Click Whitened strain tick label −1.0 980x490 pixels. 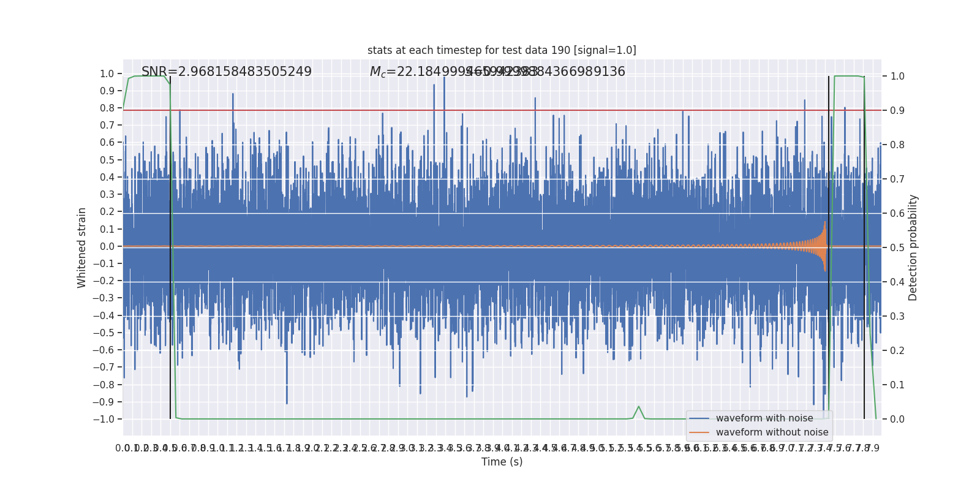pyautogui.click(x=104, y=419)
